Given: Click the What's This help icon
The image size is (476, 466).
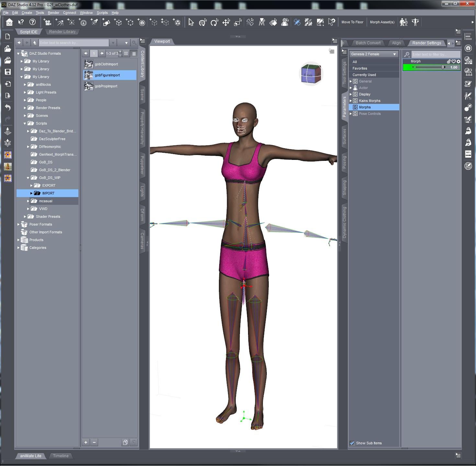Looking at the screenshot, I should pos(21,22).
